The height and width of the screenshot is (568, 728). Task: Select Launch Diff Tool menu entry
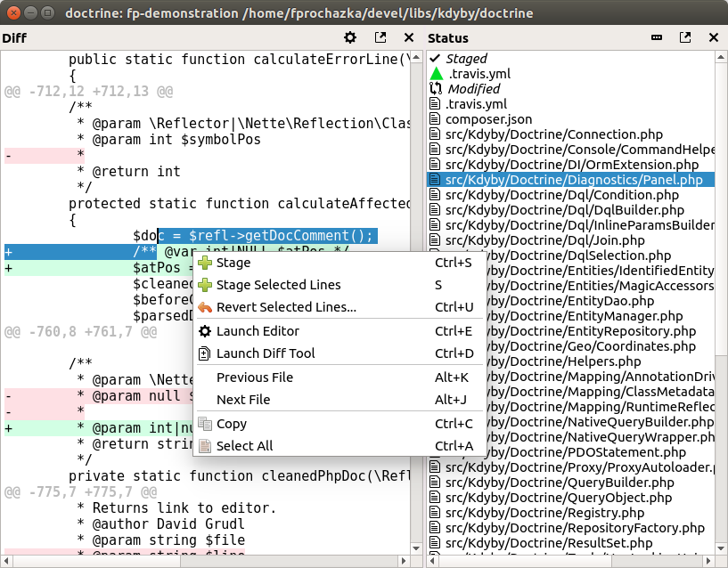pyautogui.click(x=266, y=353)
